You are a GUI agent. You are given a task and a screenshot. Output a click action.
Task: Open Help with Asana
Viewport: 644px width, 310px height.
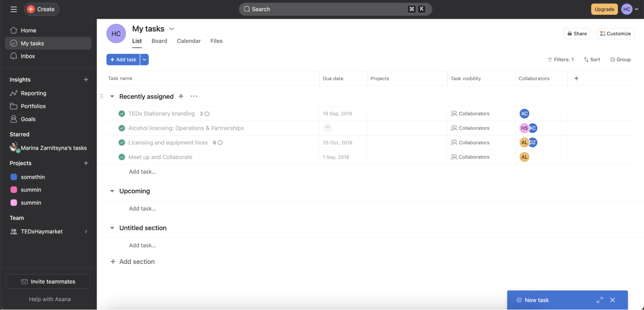click(50, 299)
